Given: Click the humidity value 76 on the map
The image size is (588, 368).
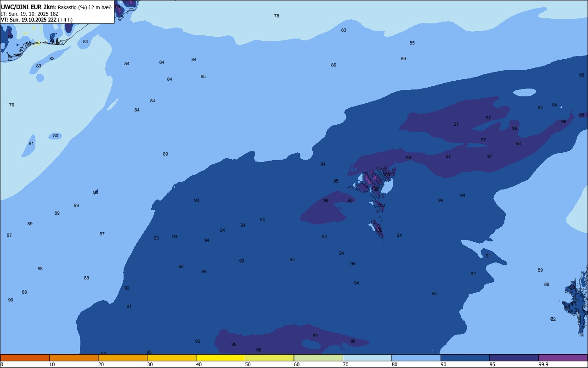Looking at the screenshot, I should pyautogui.click(x=11, y=105).
